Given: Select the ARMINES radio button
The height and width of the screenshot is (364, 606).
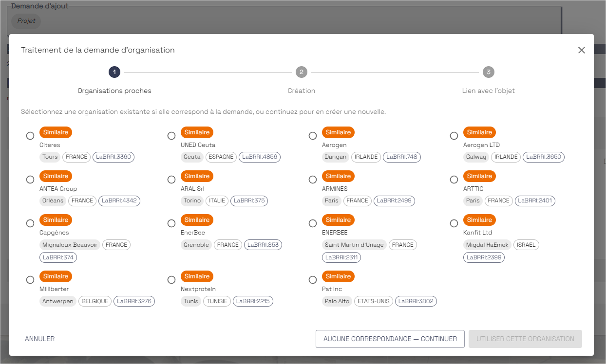Looking at the screenshot, I should (313, 180).
